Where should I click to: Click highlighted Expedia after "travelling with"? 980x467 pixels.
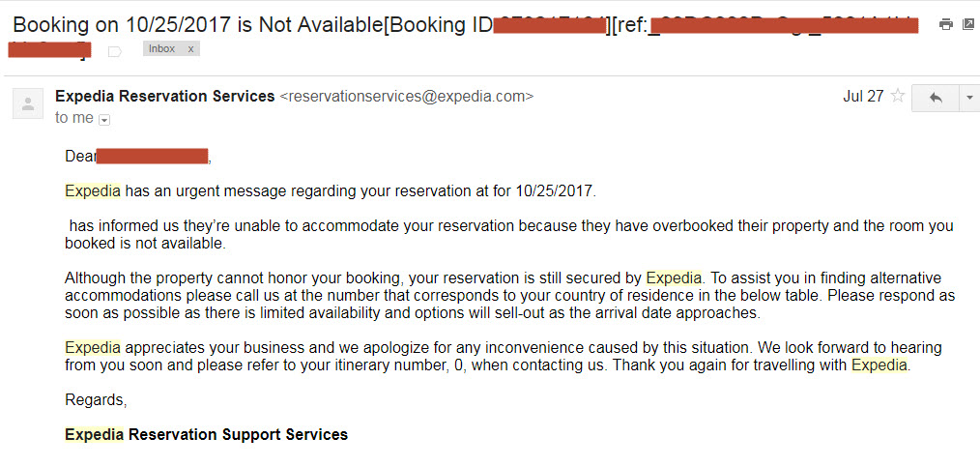click(879, 365)
